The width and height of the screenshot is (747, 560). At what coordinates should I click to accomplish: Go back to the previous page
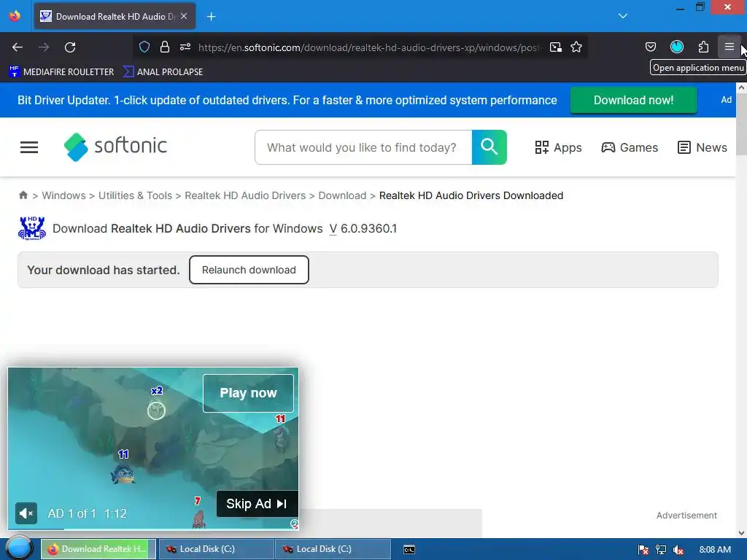coord(18,47)
